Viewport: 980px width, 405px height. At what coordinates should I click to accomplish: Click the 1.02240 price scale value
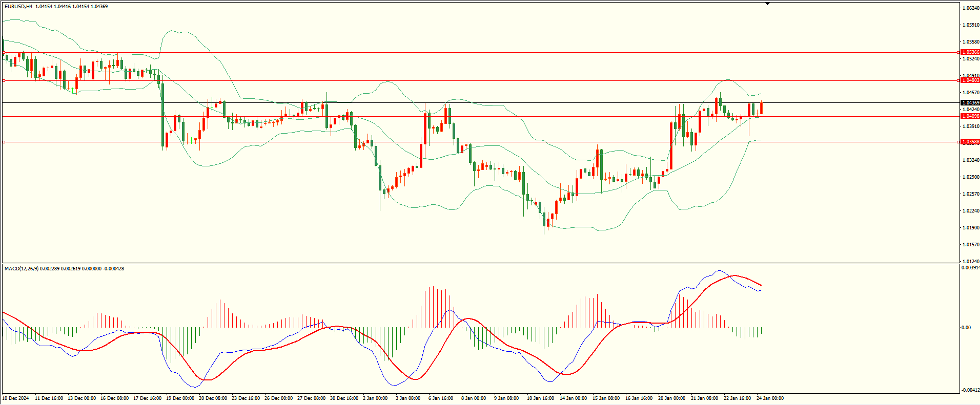point(971,211)
